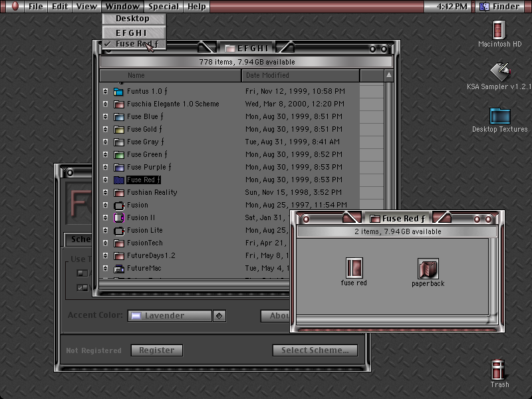The image size is (532, 399).
Task: Open the Special menu
Action: click(163, 7)
